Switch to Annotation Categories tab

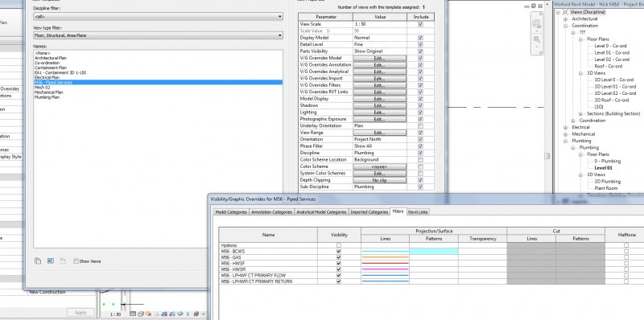click(272, 212)
